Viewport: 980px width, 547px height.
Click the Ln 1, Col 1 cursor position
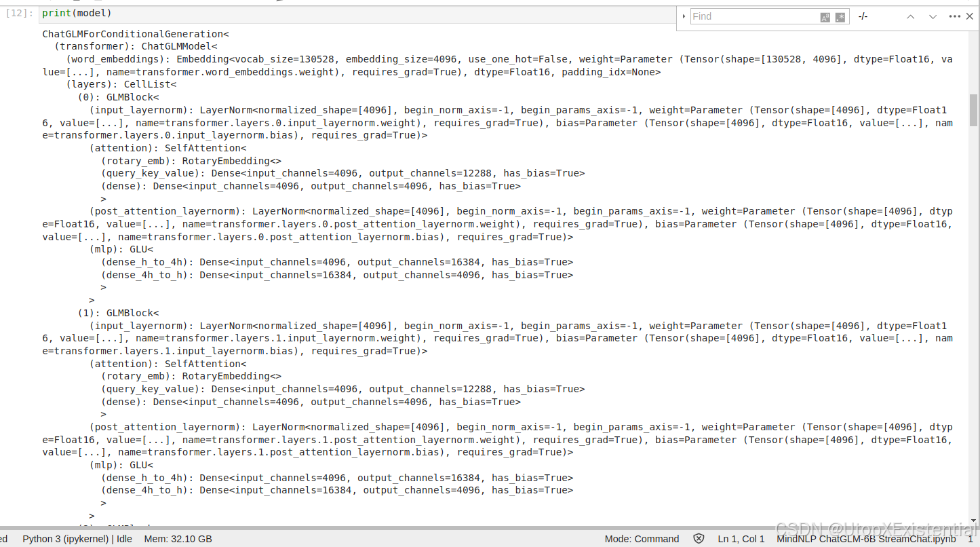point(741,539)
